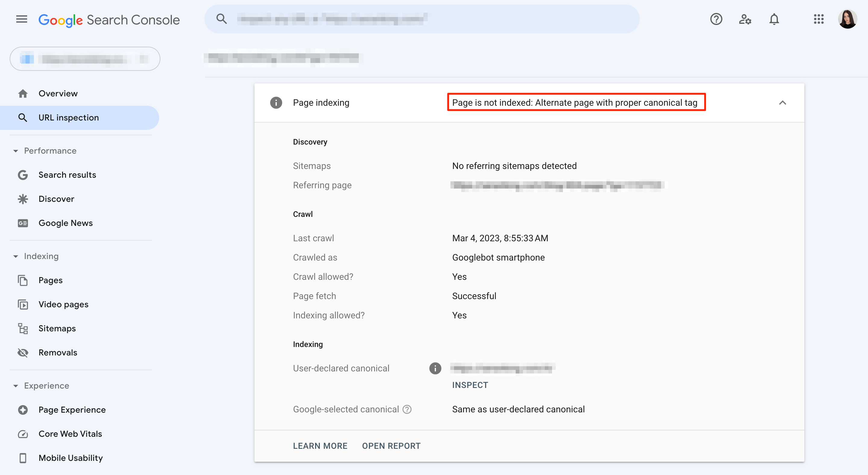This screenshot has width=868, height=475.
Task: Click the Core Web Vitals gauge icon
Action: 23,434
